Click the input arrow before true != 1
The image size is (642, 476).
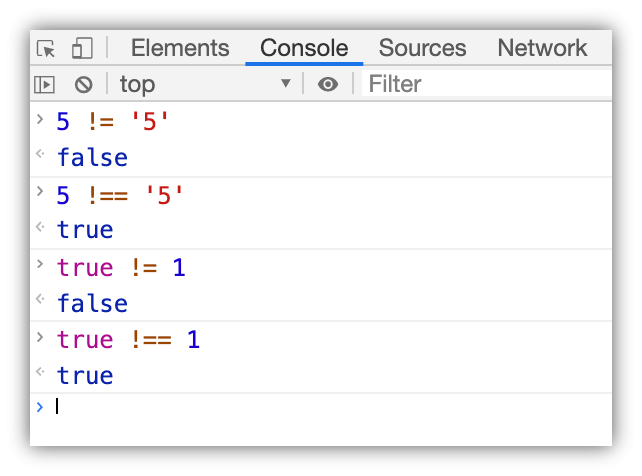(x=40, y=265)
